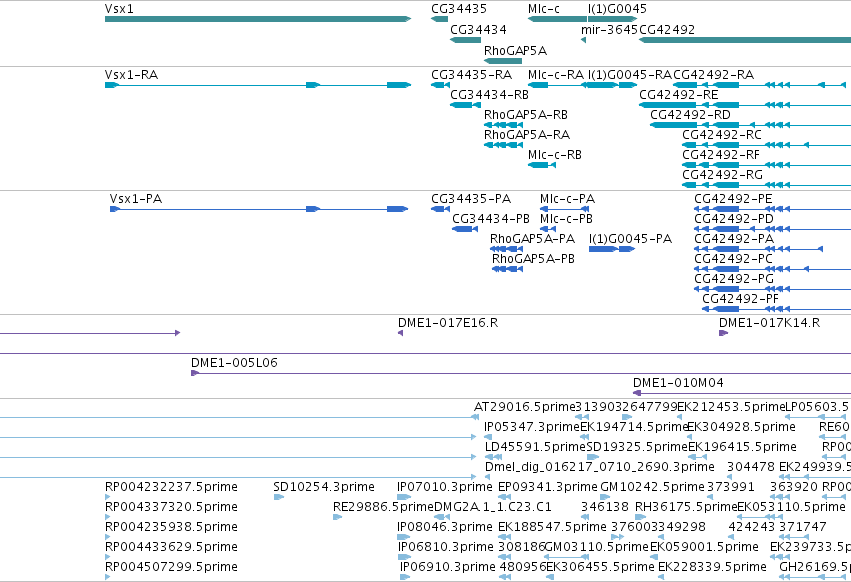The image size is (851, 582).
Task: Click the EK228339.5prime EST
Action: (x=662, y=577)
